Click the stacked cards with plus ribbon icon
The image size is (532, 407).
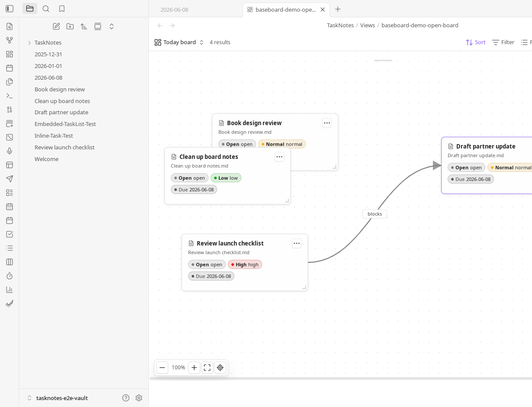10,123
